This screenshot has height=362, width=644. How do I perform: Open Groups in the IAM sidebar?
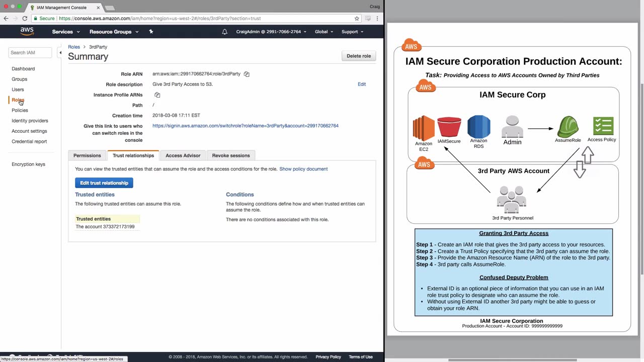tap(20, 79)
